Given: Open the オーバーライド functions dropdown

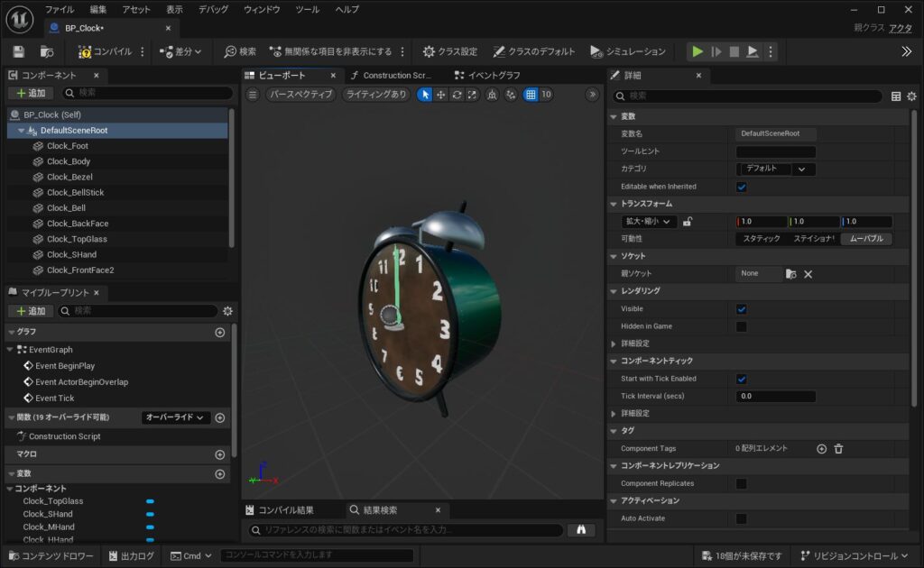Looking at the screenshot, I should [175, 417].
